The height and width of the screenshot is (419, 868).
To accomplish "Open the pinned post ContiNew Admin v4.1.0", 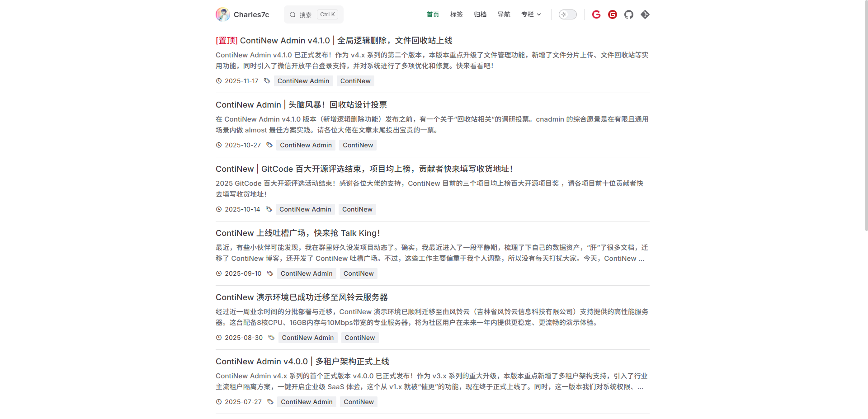I will (x=334, y=41).
